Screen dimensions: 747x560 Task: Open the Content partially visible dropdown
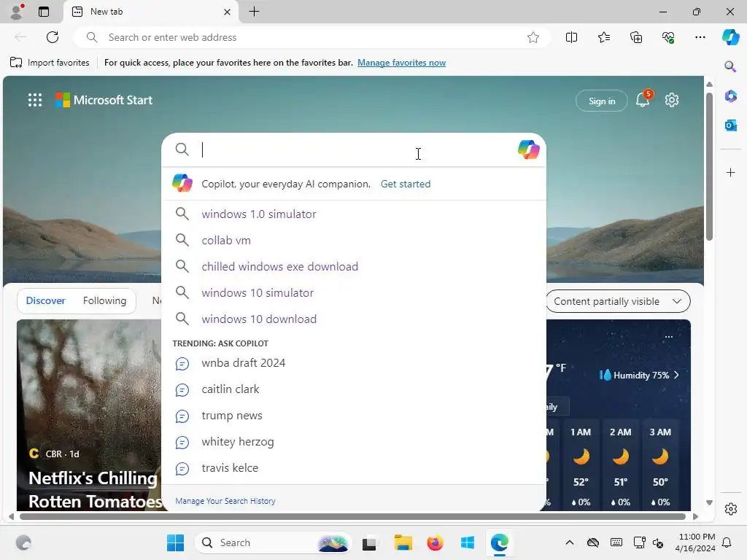(x=618, y=301)
